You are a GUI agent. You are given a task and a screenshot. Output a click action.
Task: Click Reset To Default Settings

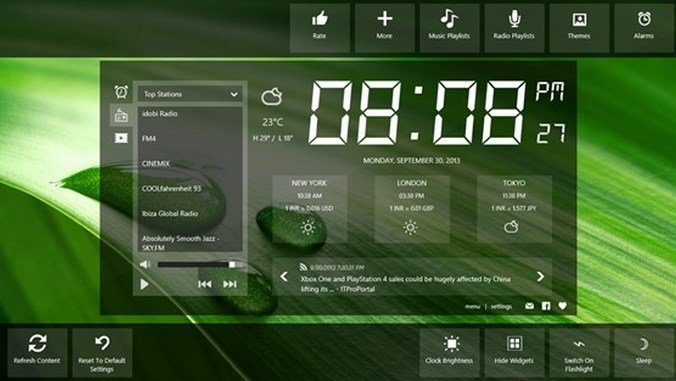pyautogui.click(x=102, y=353)
